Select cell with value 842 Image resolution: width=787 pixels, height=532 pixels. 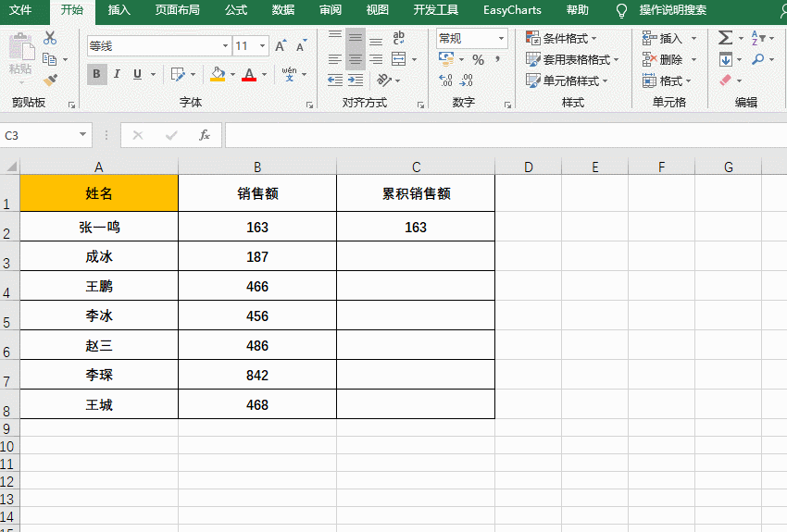(257, 375)
